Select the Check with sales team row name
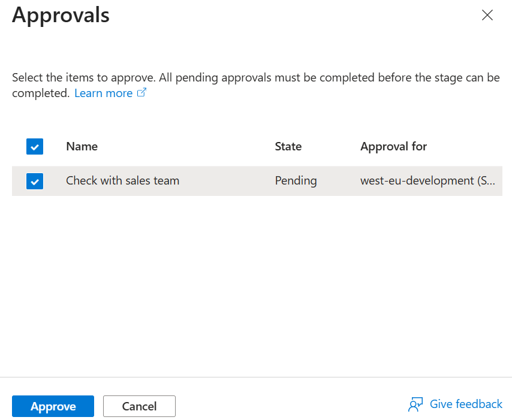Image resolution: width=512 pixels, height=420 pixels. [122, 181]
